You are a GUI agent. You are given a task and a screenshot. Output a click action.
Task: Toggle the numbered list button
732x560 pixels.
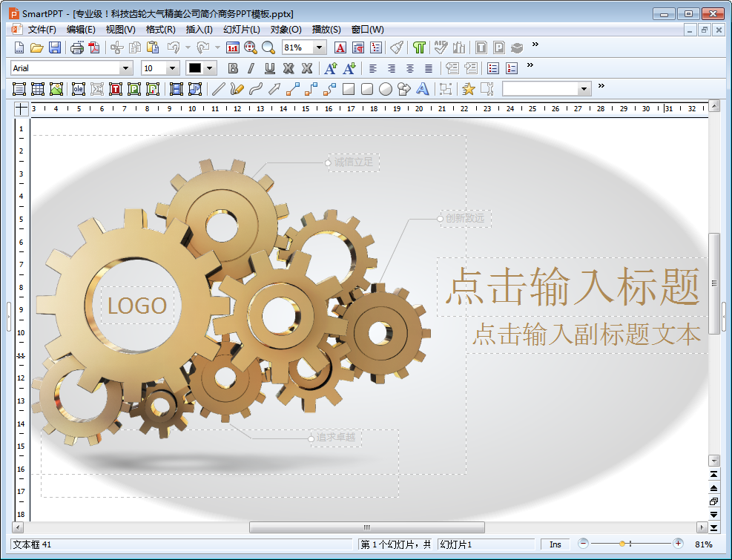pyautogui.click(x=512, y=69)
